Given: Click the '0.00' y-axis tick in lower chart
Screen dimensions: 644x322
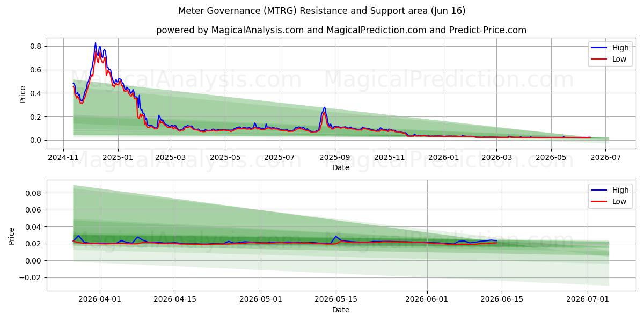Looking at the screenshot, I should [x=34, y=261].
